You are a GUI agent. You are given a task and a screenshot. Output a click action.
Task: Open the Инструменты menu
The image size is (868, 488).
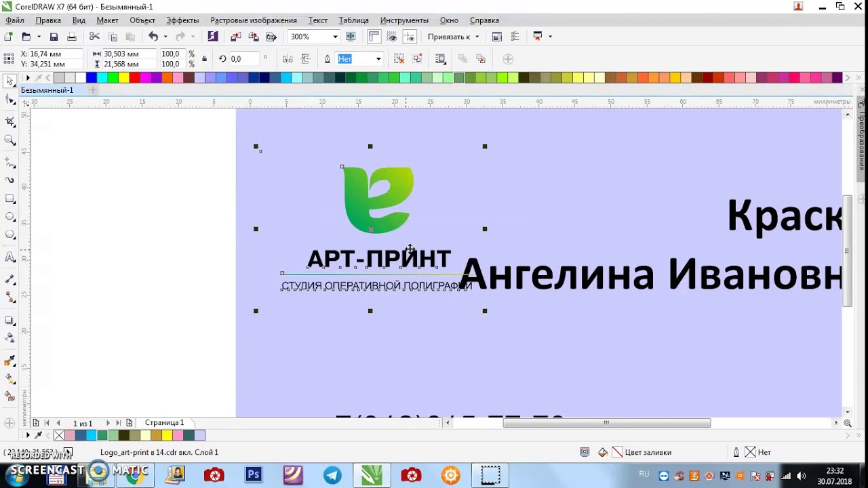click(404, 20)
